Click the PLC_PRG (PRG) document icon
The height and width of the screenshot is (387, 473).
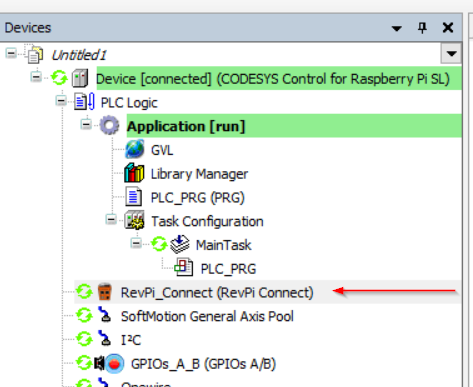tap(134, 197)
